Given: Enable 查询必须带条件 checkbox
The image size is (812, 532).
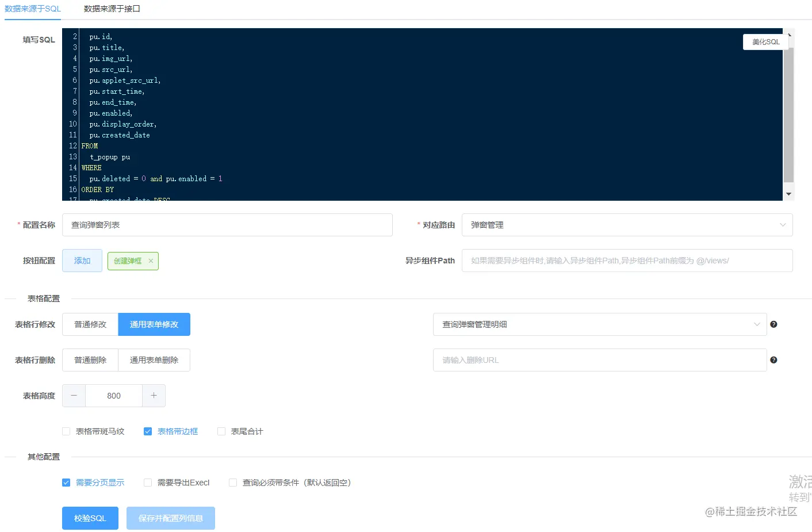Looking at the screenshot, I should (x=233, y=483).
